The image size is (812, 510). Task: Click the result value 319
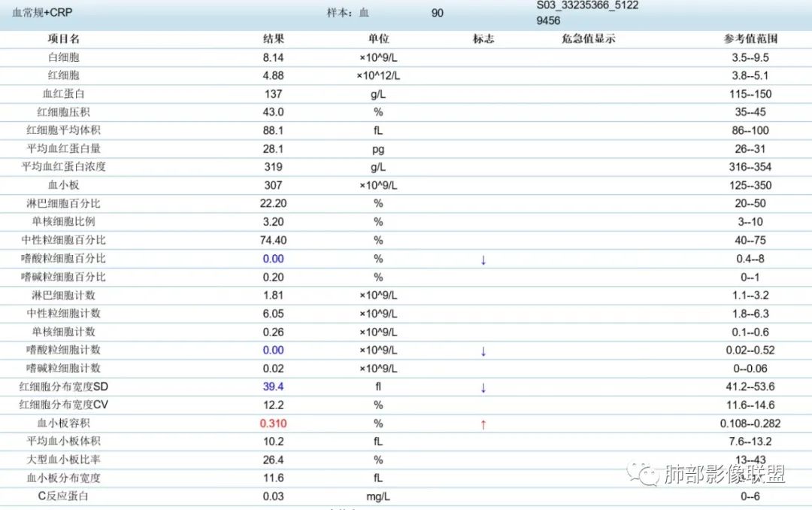pyautogui.click(x=274, y=167)
